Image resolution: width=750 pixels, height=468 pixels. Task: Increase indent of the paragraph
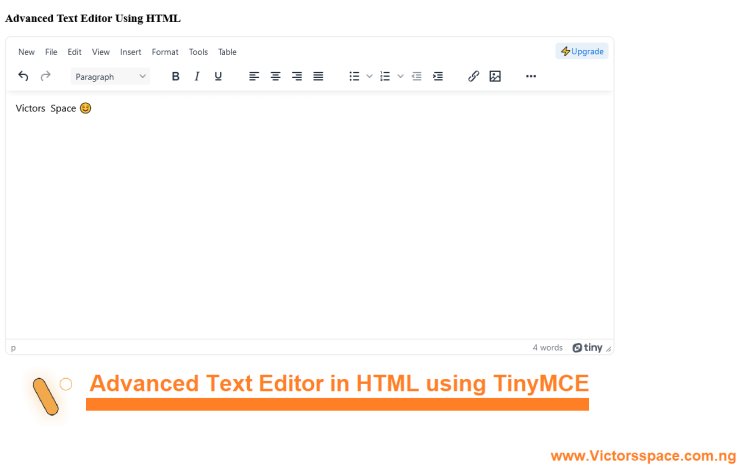438,76
